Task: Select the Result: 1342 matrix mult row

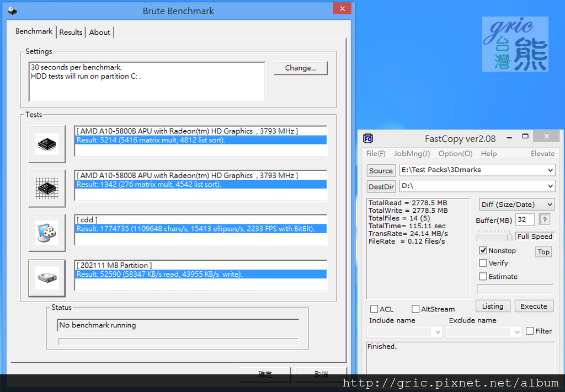Action: [x=201, y=184]
